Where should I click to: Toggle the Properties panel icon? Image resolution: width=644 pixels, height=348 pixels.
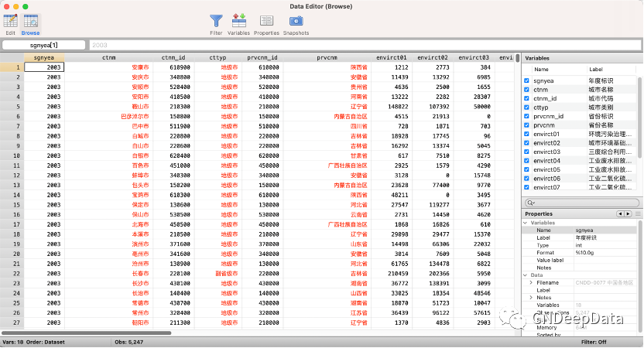point(266,21)
